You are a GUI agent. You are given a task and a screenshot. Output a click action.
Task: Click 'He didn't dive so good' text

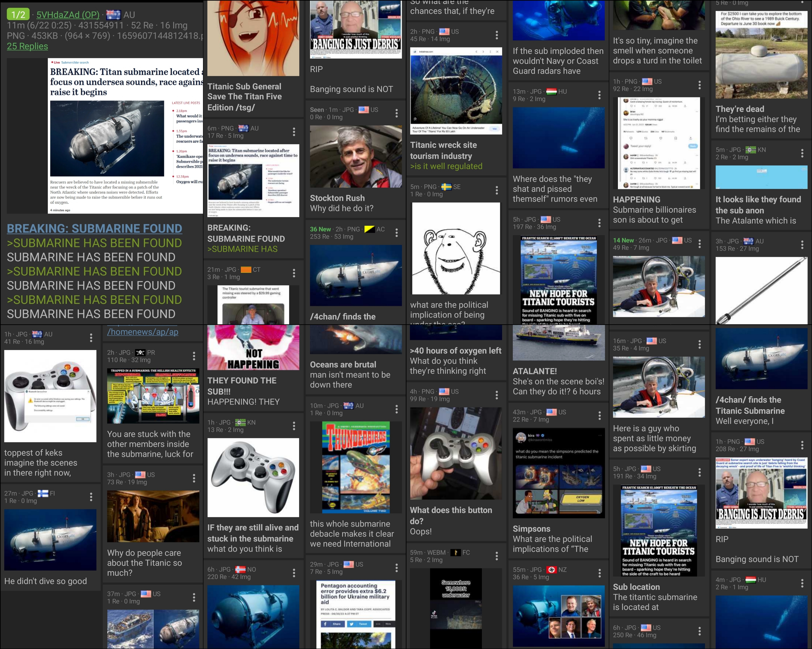[x=45, y=581]
